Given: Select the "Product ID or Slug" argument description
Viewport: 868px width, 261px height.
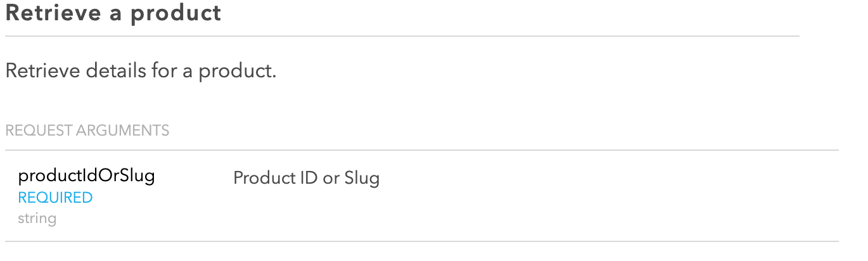Looking at the screenshot, I should (307, 178).
